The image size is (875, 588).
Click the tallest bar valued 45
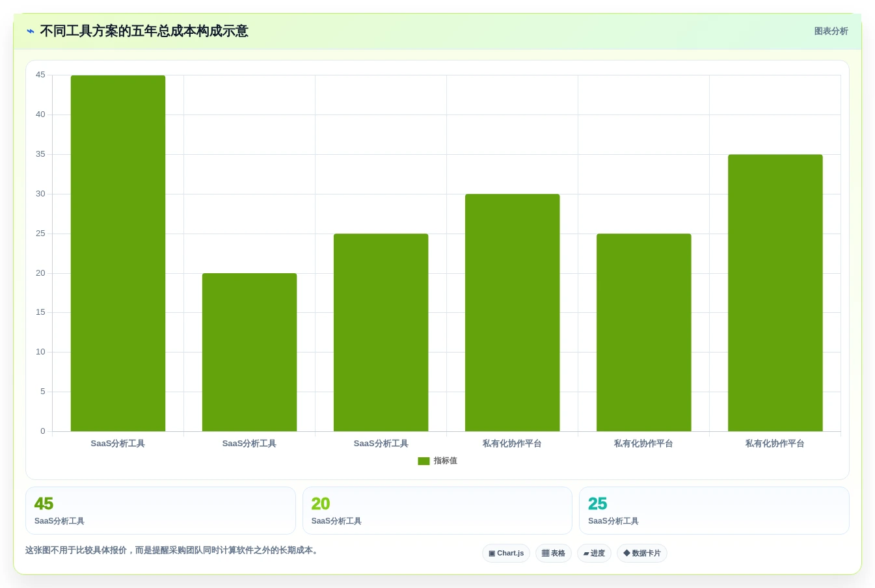[x=118, y=254]
